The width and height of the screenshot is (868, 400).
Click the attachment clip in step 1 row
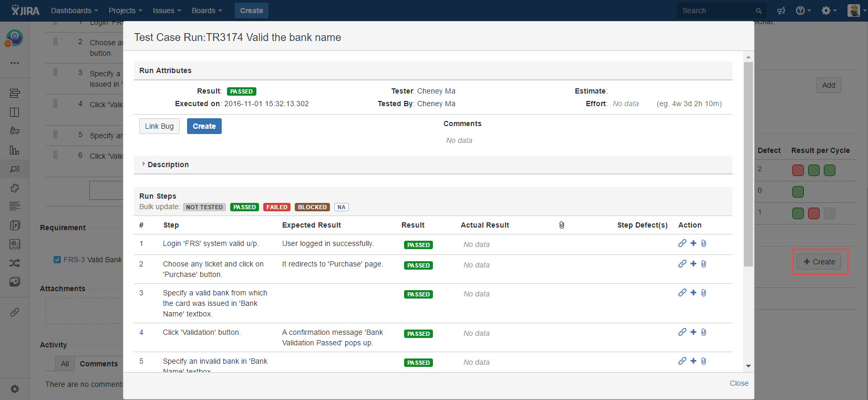click(x=704, y=243)
